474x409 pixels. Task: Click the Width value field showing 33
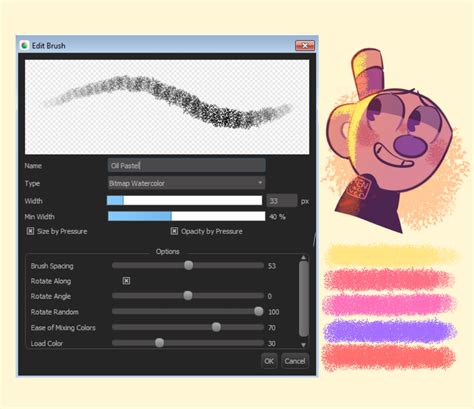tap(282, 201)
